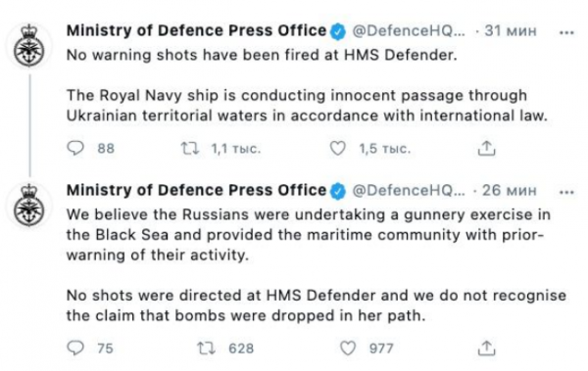Like the second tweet with 977 likes
The image size is (588, 371).
click(x=348, y=348)
